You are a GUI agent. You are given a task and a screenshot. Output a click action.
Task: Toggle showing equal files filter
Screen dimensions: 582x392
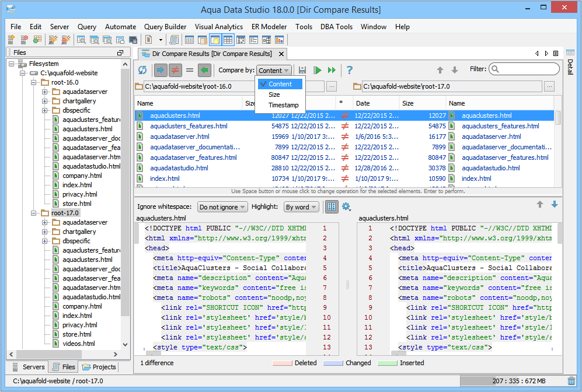[190, 70]
